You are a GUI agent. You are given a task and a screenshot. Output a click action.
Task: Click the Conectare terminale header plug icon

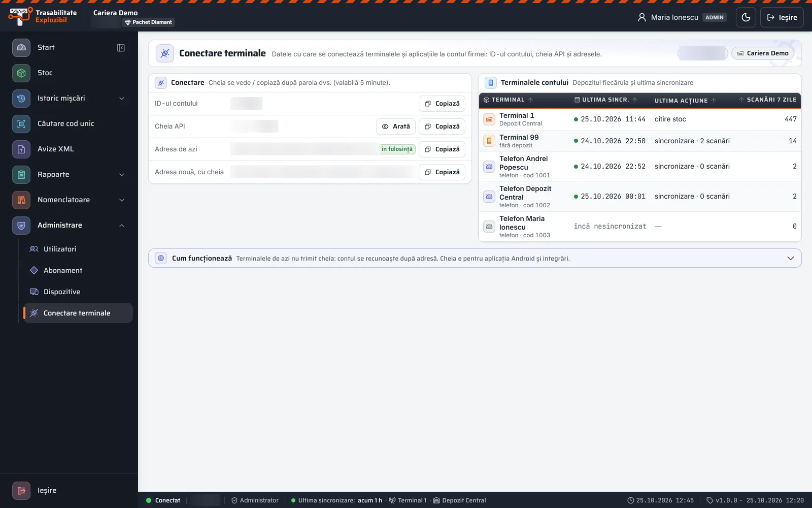point(164,53)
